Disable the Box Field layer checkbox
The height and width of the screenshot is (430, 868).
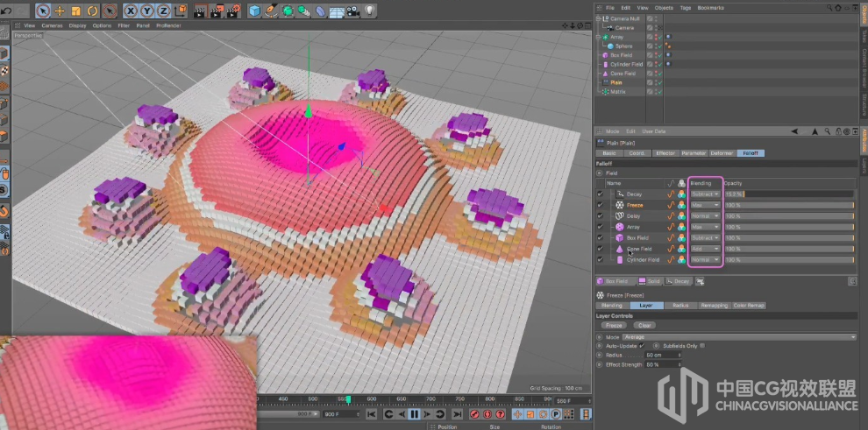(600, 237)
